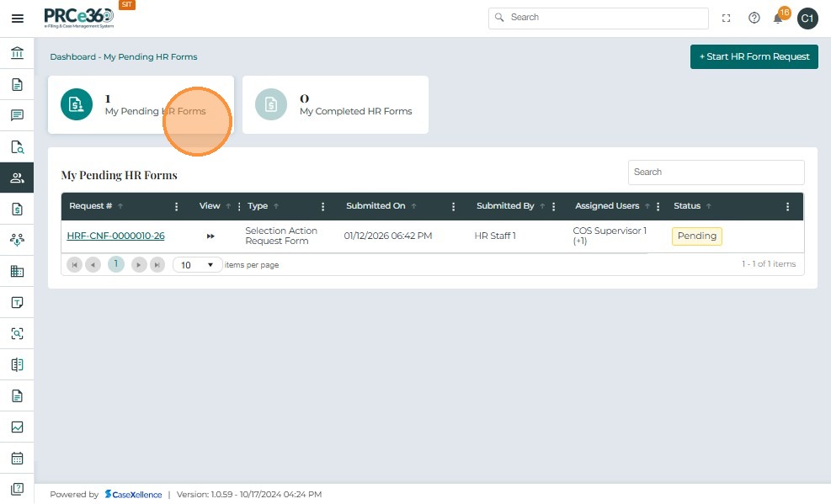
Task: Open Submitted On column options menu
Action: point(453,206)
